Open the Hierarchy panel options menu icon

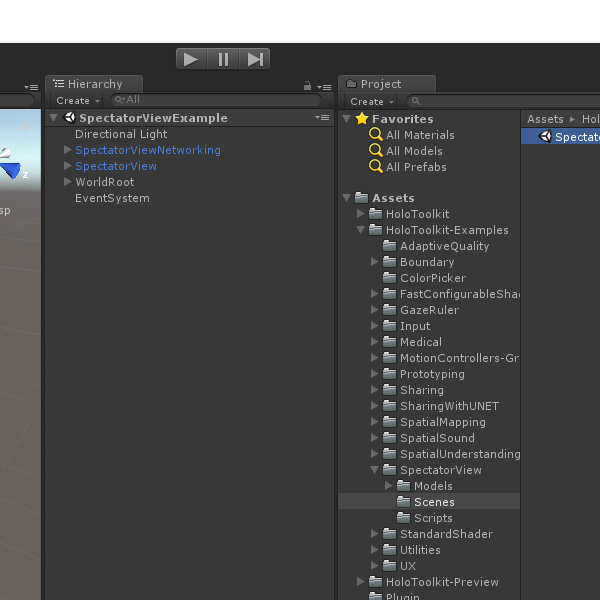[x=324, y=88]
